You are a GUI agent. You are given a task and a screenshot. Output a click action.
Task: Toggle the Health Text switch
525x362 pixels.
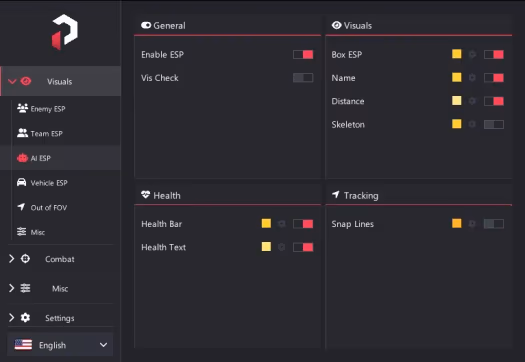[303, 247]
